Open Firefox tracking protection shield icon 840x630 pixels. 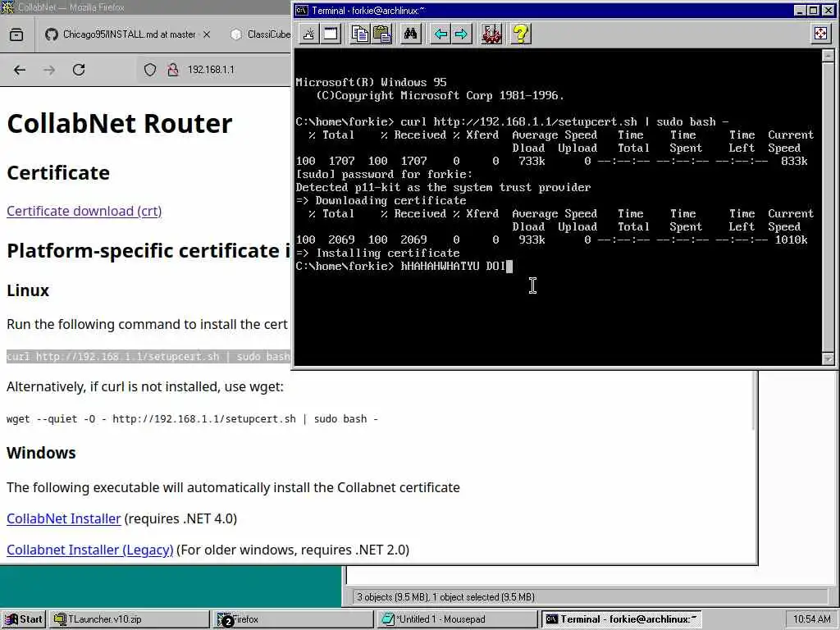tap(150, 70)
